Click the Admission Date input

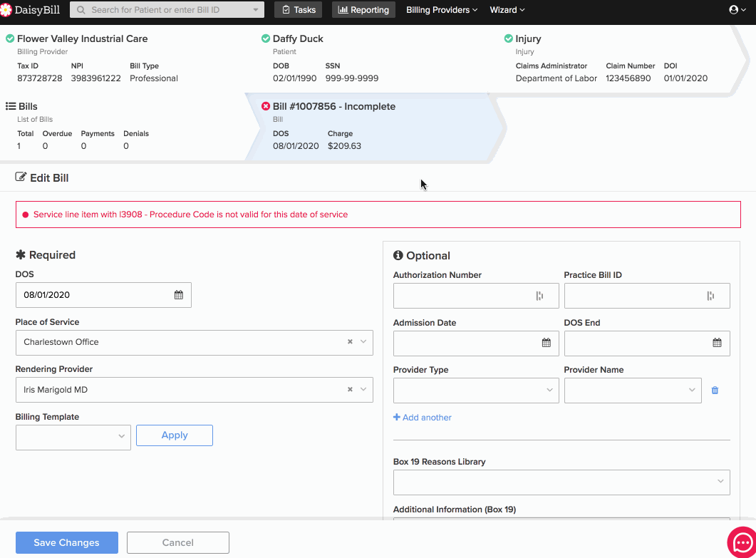[x=476, y=343]
